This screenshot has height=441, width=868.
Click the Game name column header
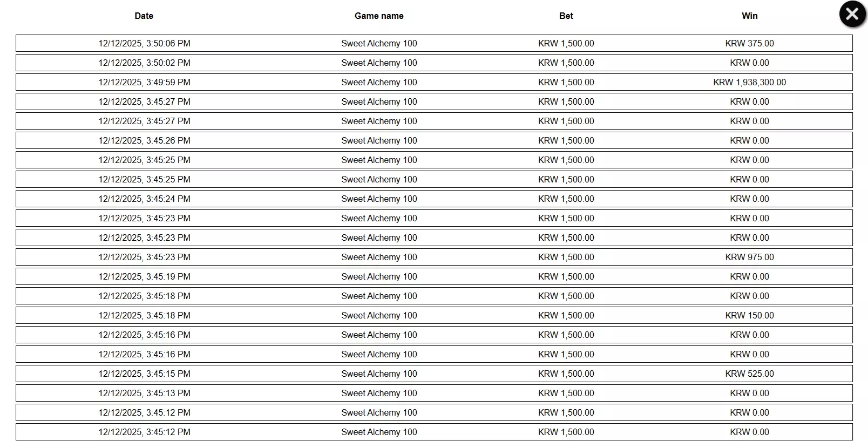[x=379, y=16]
